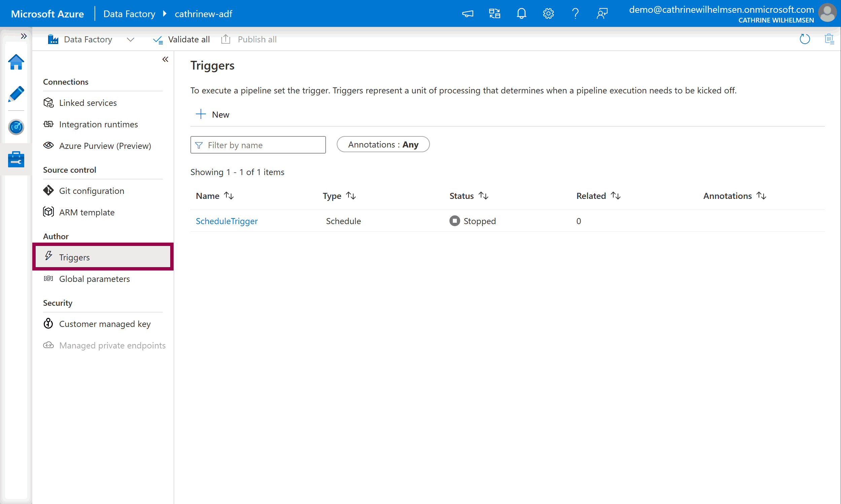Open the ScheduleTrigger link

point(226,221)
